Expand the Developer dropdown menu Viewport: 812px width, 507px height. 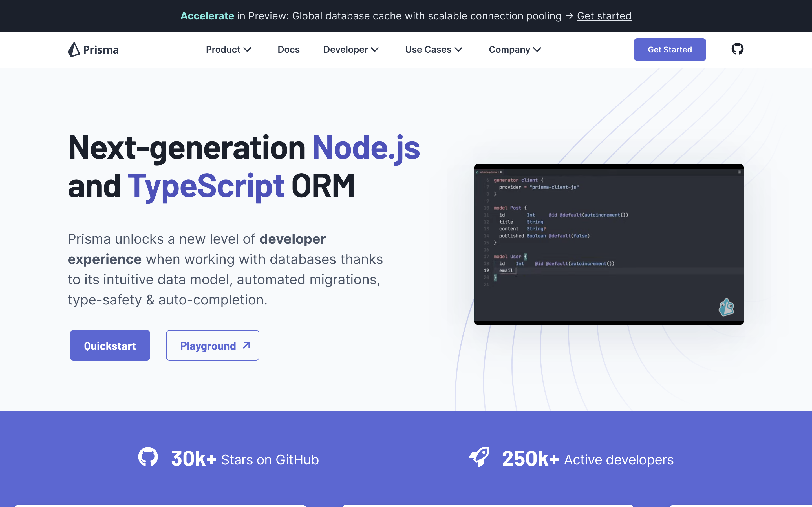pyautogui.click(x=351, y=50)
